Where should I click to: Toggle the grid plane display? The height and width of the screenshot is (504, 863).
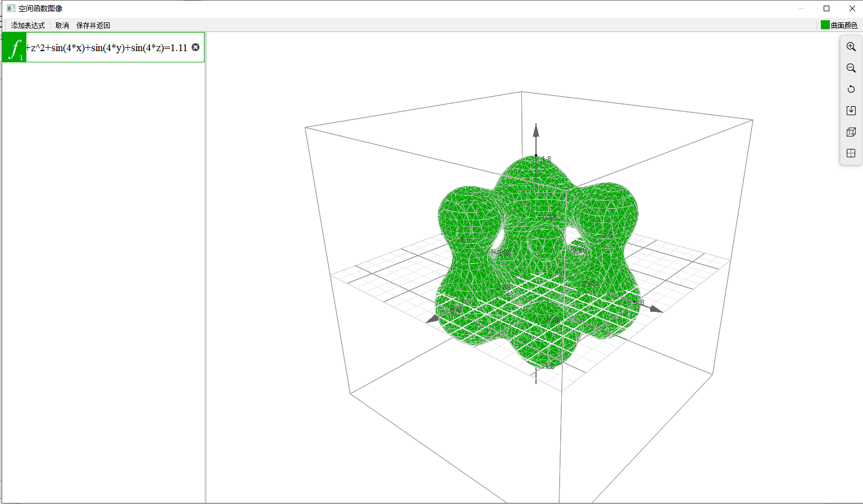point(851,153)
